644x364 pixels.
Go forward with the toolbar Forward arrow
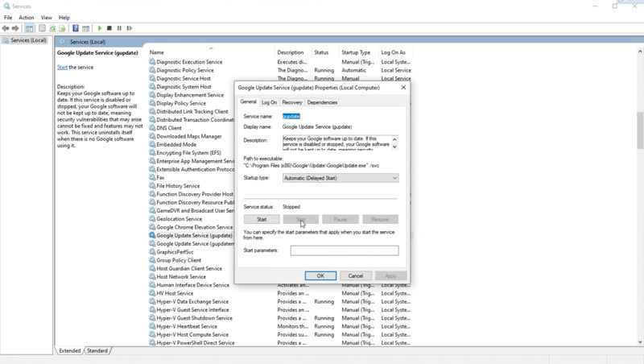15,28
